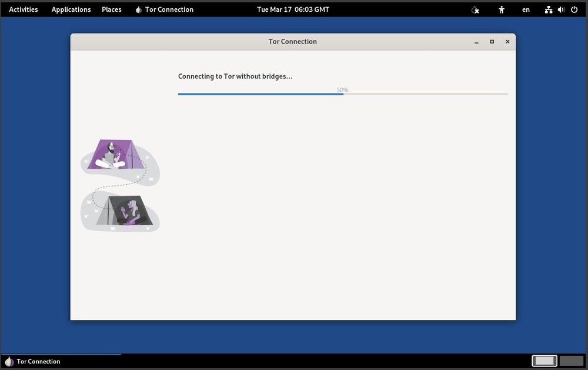
Task: Select the Tor Connection taskbar entry
Action: pyautogui.click(x=38, y=361)
